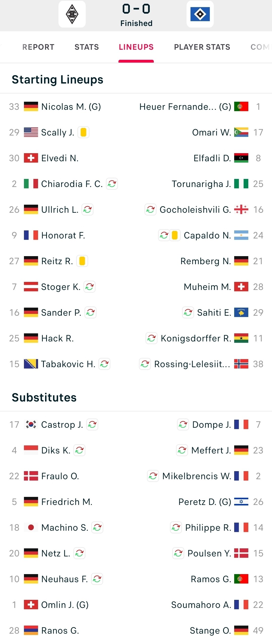Tap the yellow card icon beside Capaldo N.

pyautogui.click(x=175, y=235)
